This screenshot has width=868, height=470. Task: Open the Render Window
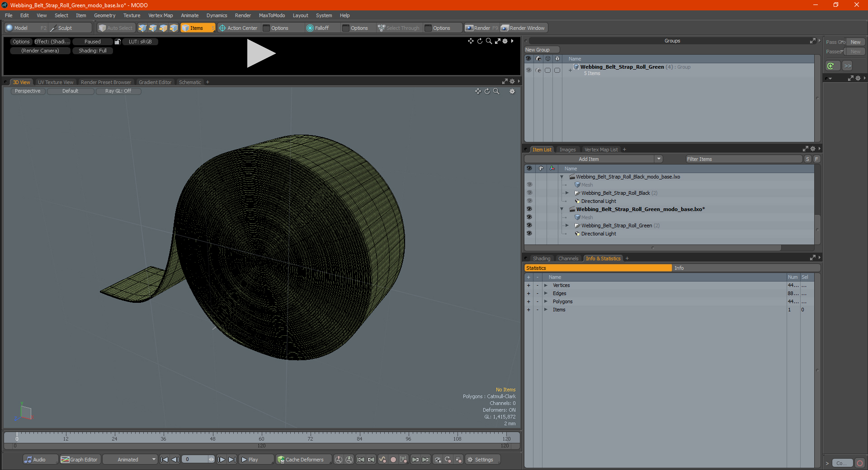(x=523, y=28)
